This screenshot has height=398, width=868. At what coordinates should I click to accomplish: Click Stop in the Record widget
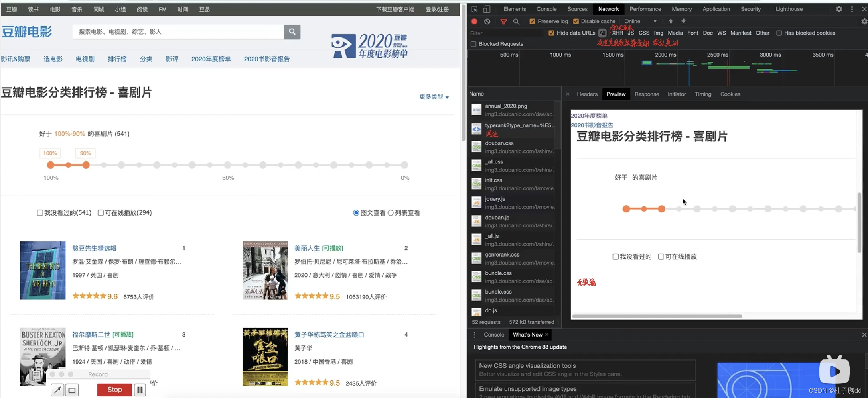click(114, 390)
